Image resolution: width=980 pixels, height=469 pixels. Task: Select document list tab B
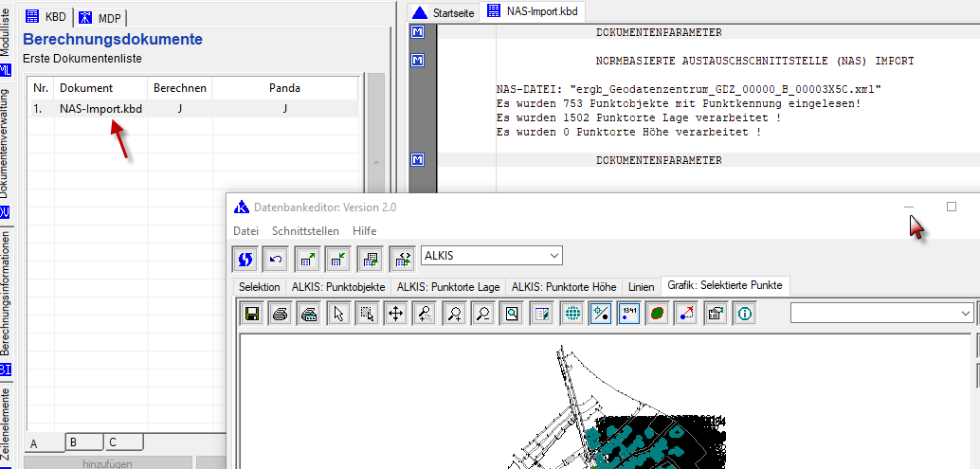(84, 442)
